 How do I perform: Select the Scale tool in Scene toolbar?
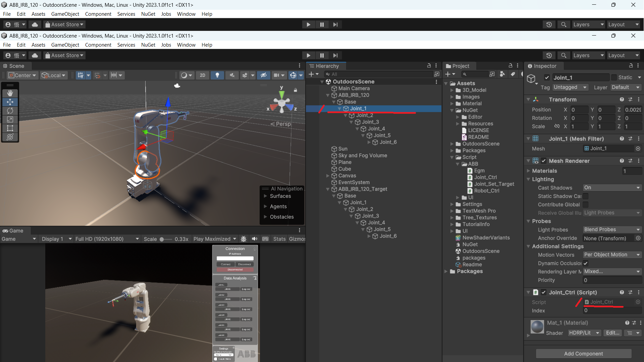10,119
